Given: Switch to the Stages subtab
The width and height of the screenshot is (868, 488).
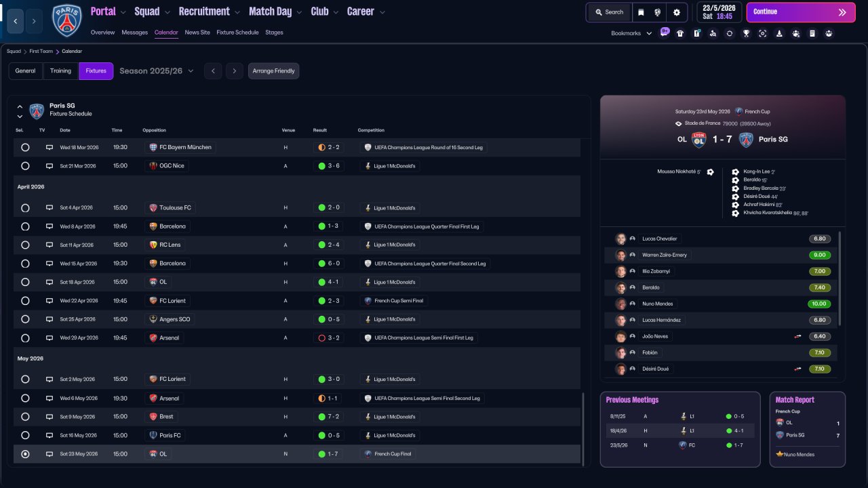Looking at the screenshot, I should [x=274, y=33].
